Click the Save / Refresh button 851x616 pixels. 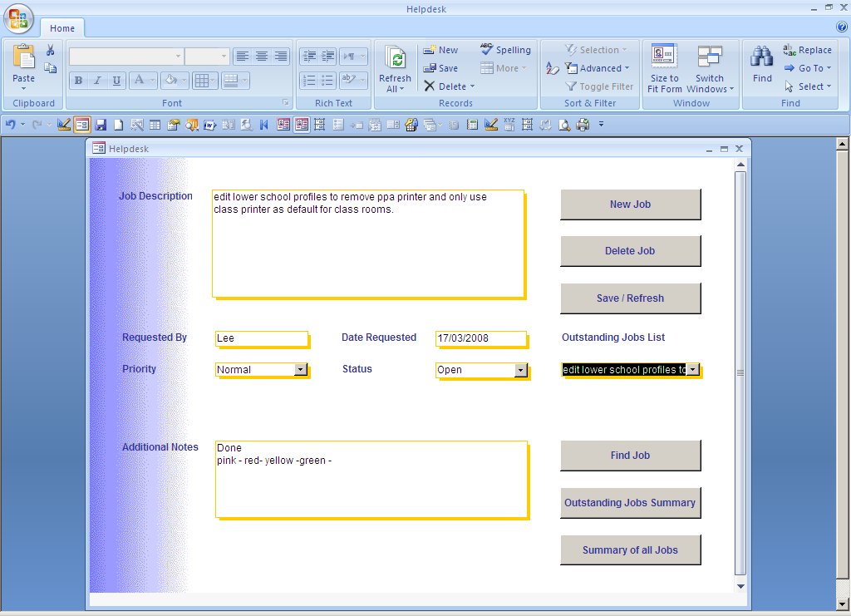point(630,298)
